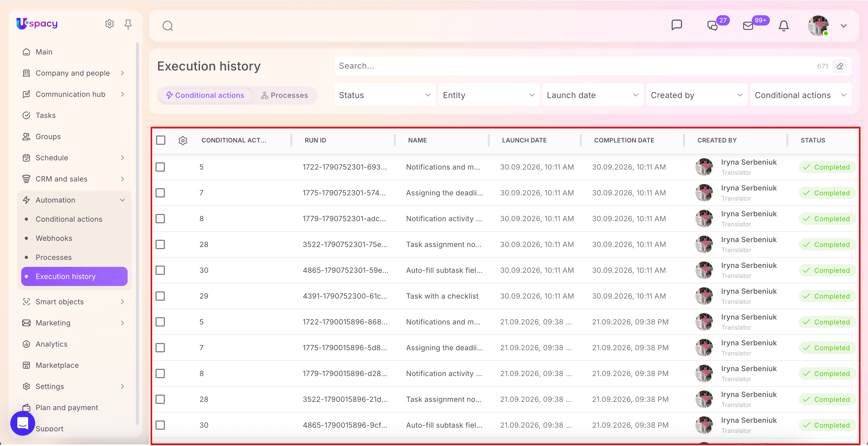Go to Main home page
The image size is (868, 446).
(x=44, y=52)
